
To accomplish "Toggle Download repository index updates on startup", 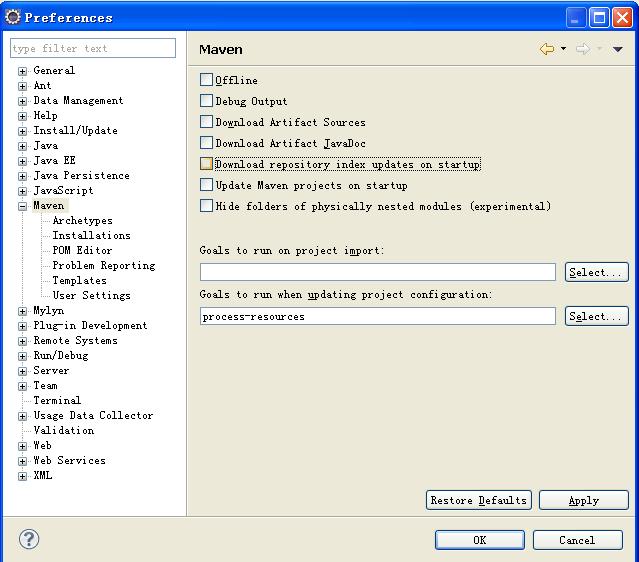I will tap(206, 163).
